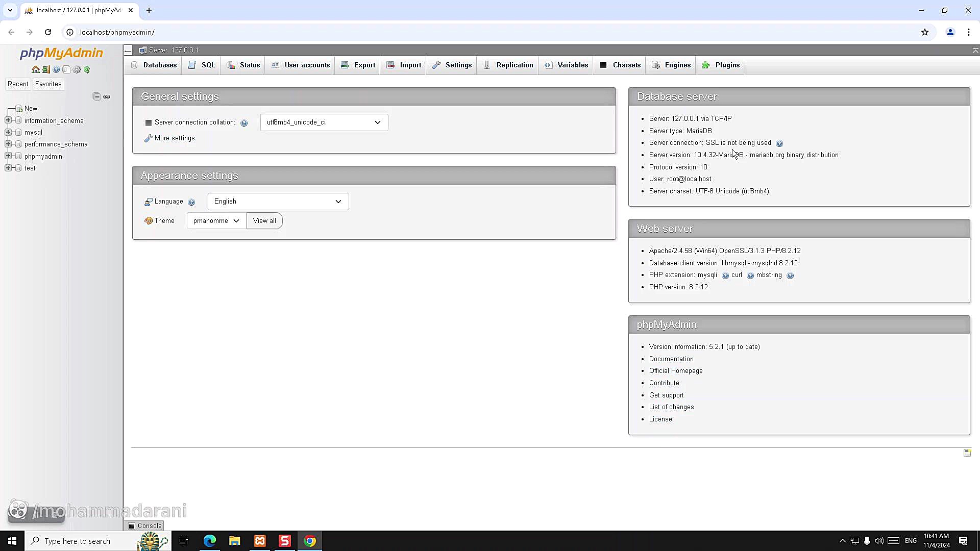
Task: Expand the test database node
Action: tap(8, 168)
